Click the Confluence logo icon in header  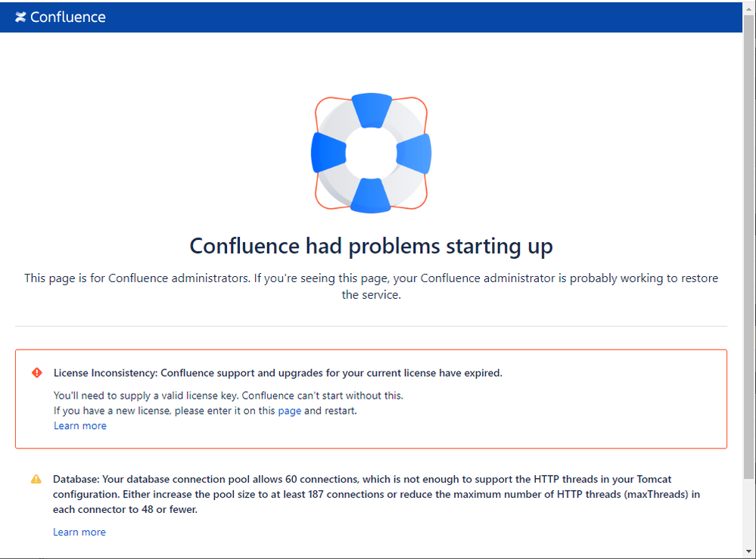pyautogui.click(x=20, y=17)
